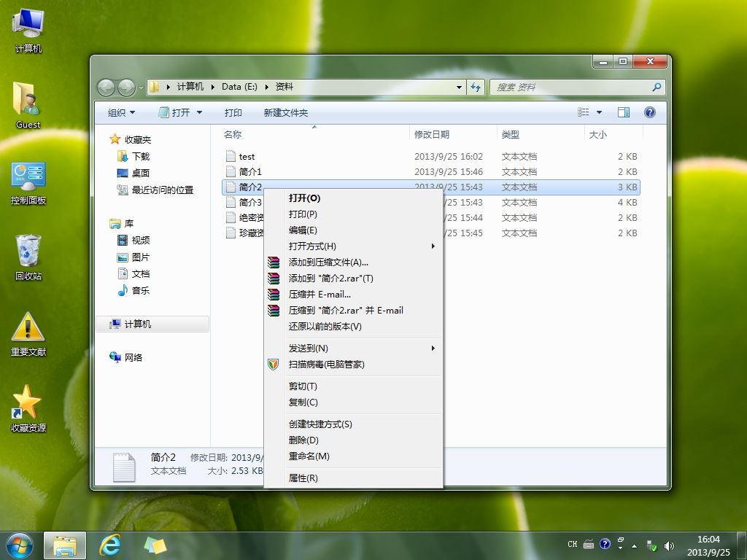Image resolution: width=747 pixels, height=560 pixels.
Task: Click the search magnifier icon
Action: (x=657, y=87)
